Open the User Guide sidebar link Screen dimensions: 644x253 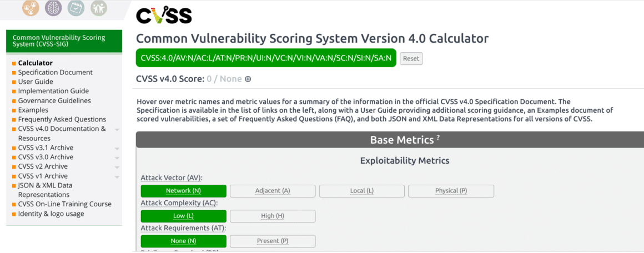36,82
